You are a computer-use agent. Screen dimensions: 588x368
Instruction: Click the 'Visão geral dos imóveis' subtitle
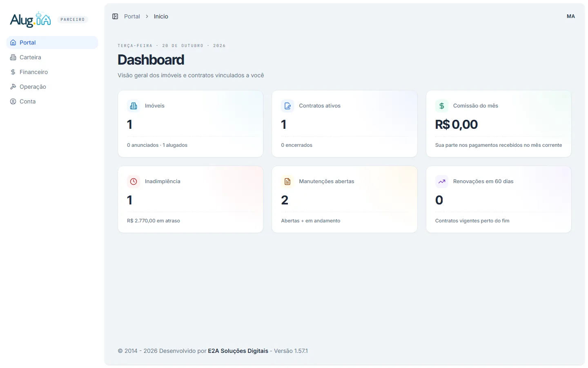[191, 75]
